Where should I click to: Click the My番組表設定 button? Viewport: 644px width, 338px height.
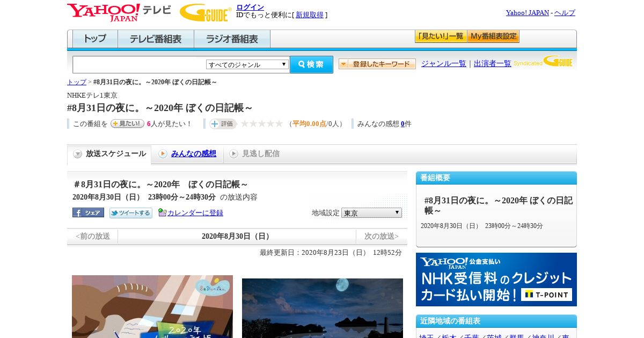[x=493, y=36]
